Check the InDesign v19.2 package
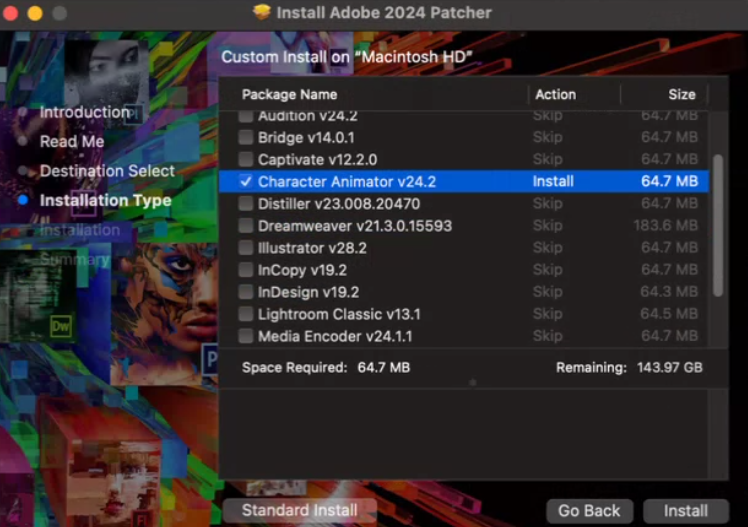This screenshot has height=527, width=748. pyautogui.click(x=246, y=292)
